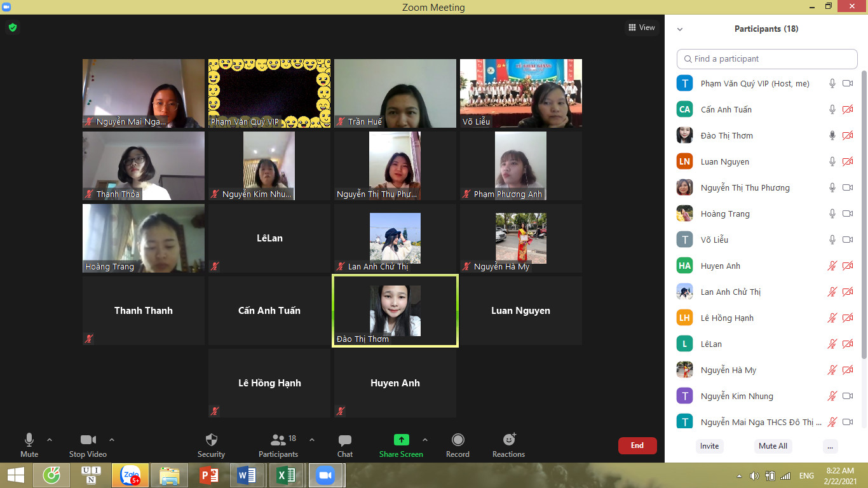Click the Find a participant search field
Image resolution: width=868 pixels, height=488 pixels.
click(x=767, y=58)
